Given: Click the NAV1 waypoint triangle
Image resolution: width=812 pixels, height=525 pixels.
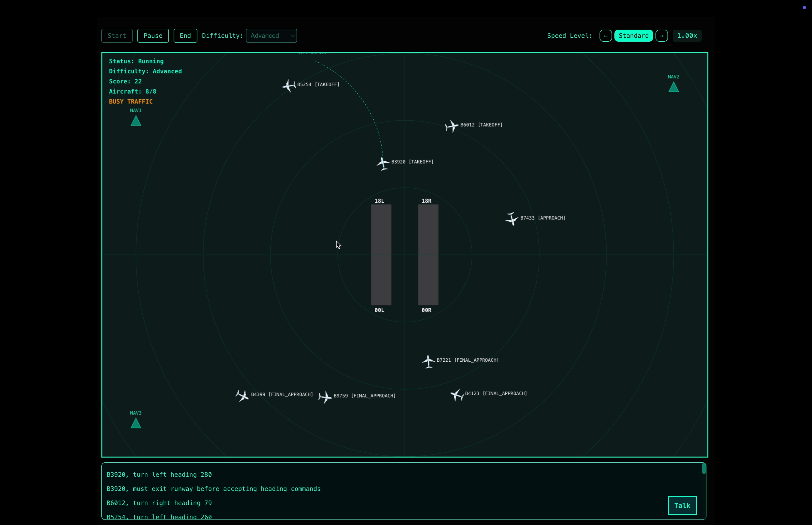Looking at the screenshot, I should 136,121.
